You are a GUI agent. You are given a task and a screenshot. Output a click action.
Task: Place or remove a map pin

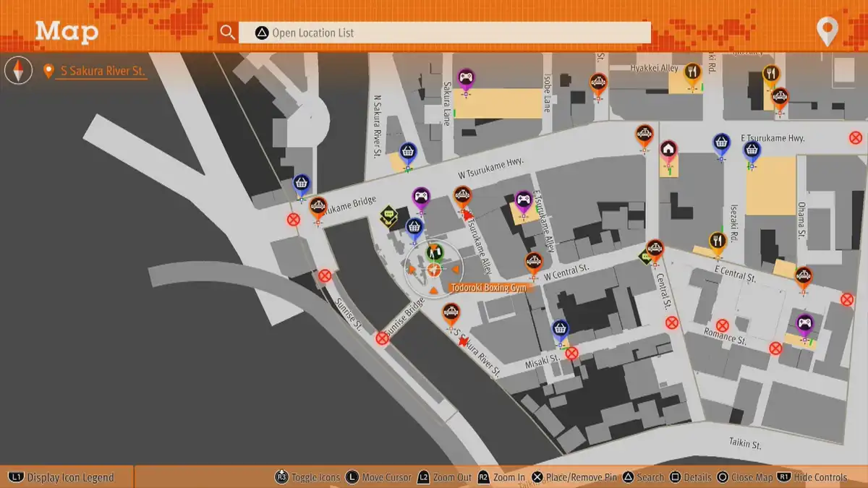click(x=576, y=477)
